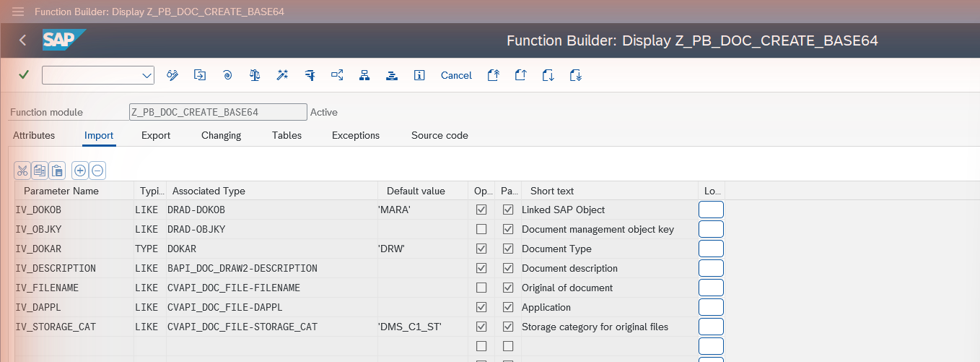Click the 'DRW' default value cell

(x=423, y=249)
